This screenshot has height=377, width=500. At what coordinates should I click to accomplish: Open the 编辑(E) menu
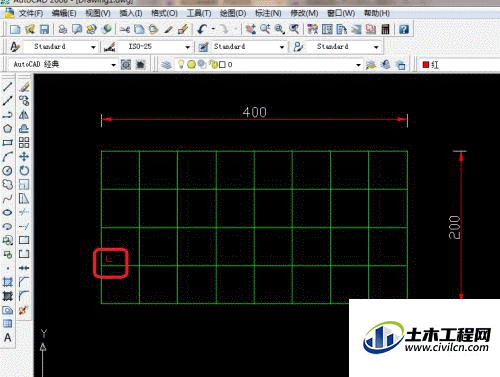coord(64,13)
